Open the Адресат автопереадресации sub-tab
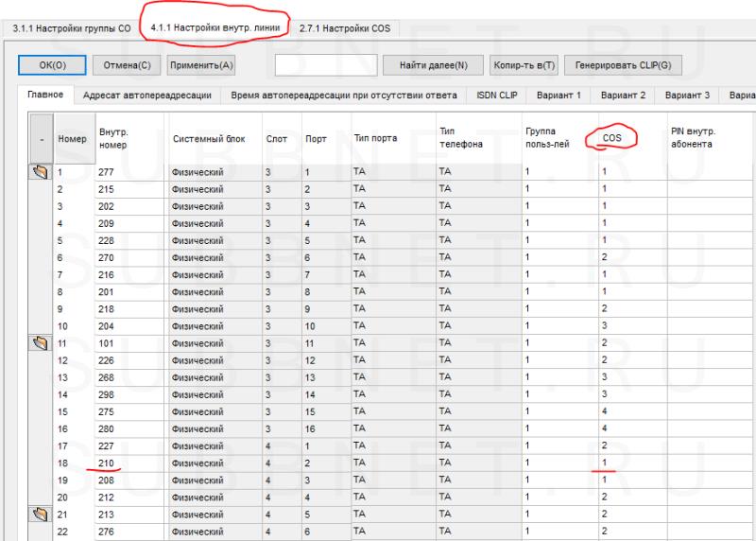This screenshot has width=756, height=541. pyautogui.click(x=146, y=96)
